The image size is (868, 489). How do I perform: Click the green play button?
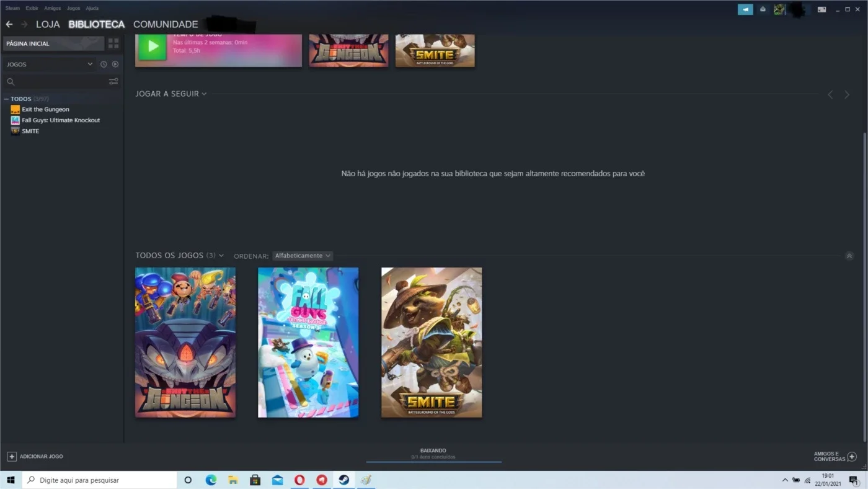153,46
